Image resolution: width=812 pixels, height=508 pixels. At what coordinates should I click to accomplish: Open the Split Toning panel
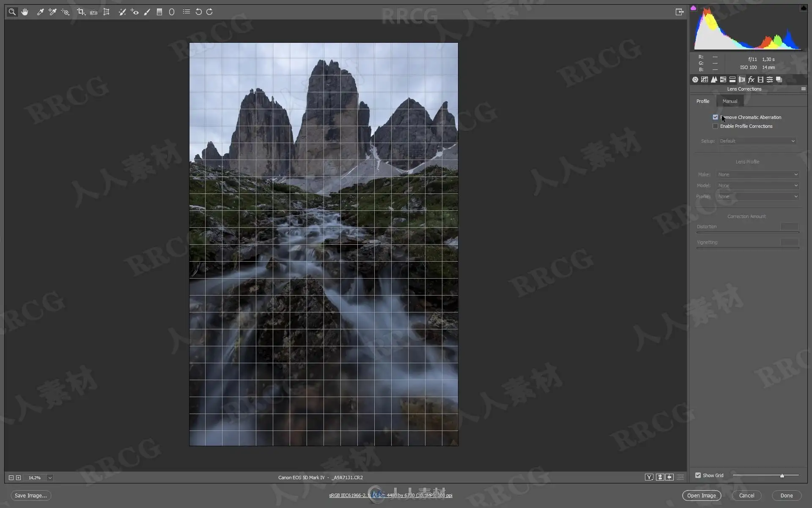click(732, 80)
